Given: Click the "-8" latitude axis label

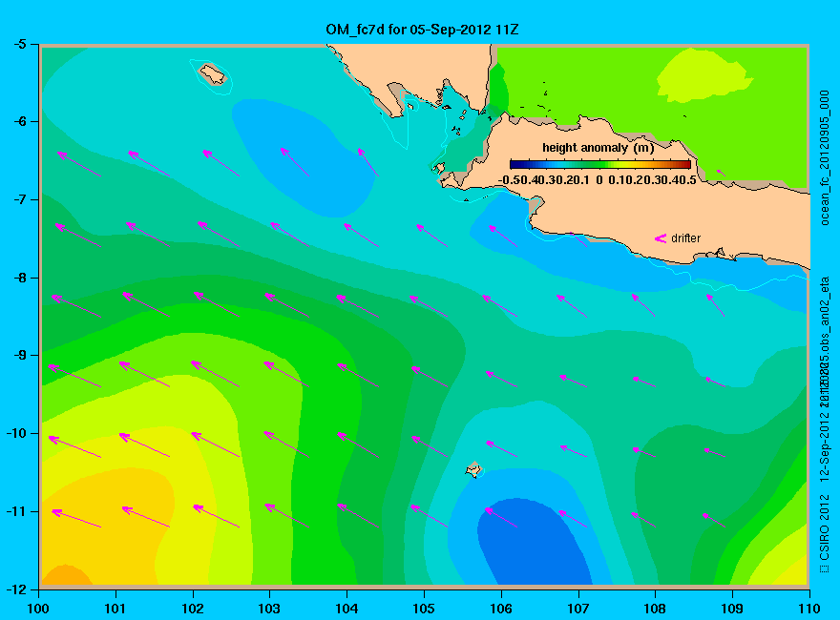Looking at the screenshot, I should pyautogui.click(x=19, y=278).
